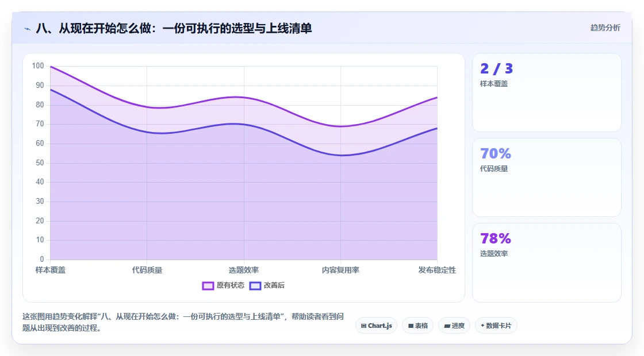Click the 数据卡片 tag icon
Image resolution: width=644 pixels, height=356 pixels.
tap(482, 326)
